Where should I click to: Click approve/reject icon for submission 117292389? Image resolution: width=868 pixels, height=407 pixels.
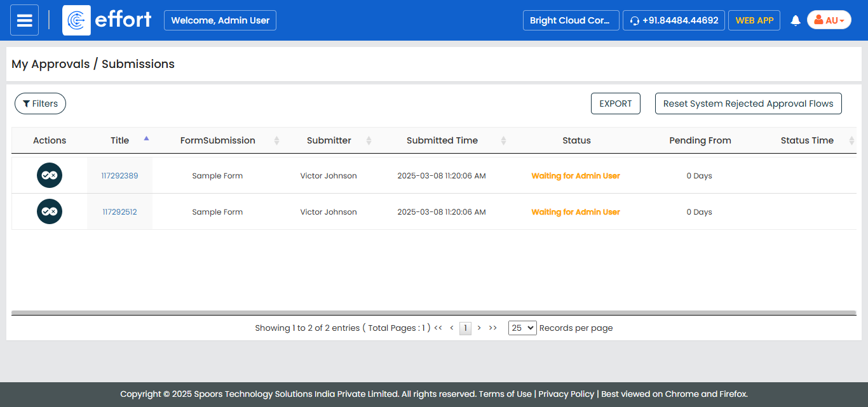[50, 175]
